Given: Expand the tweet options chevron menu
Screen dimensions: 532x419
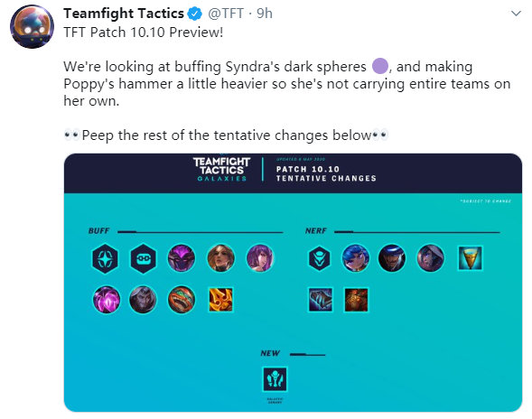Looking at the screenshot, I should (516, 14).
